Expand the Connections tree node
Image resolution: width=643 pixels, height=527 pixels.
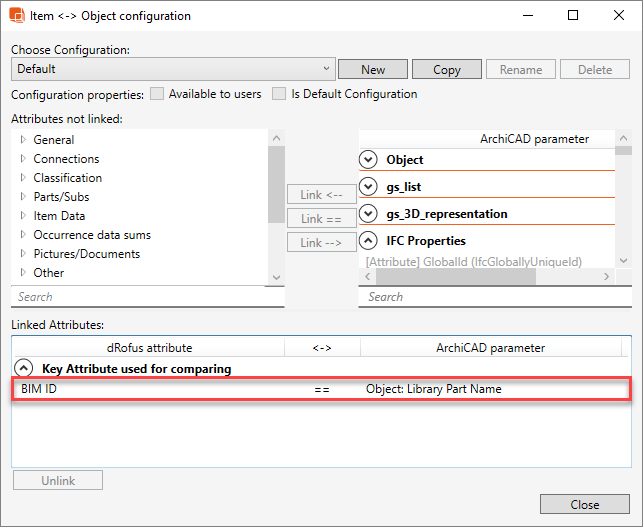[23, 159]
